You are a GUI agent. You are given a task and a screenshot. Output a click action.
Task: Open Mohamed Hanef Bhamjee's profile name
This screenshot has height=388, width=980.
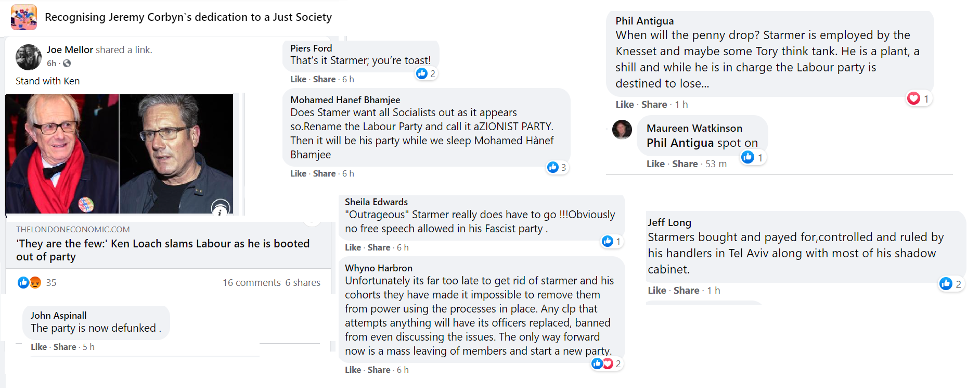(x=345, y=99)
